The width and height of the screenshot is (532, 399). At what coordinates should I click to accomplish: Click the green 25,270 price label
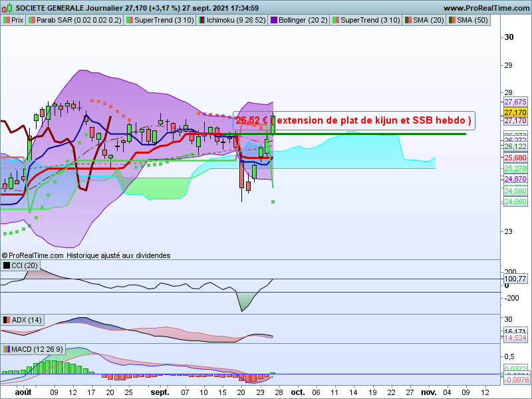click(515, 168)
